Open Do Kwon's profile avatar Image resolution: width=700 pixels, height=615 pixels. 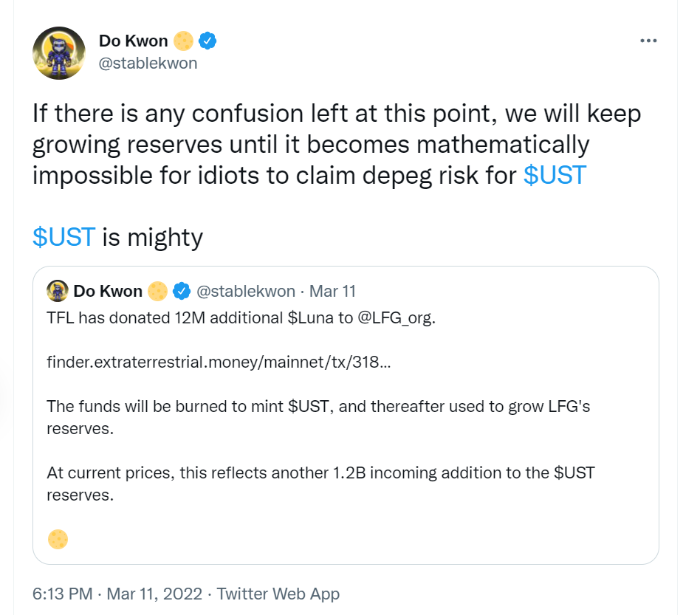(x=59, y=53)
